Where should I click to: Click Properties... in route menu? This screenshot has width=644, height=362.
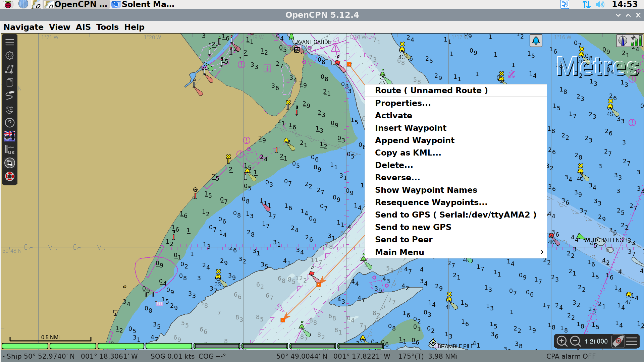click(402, 103)
